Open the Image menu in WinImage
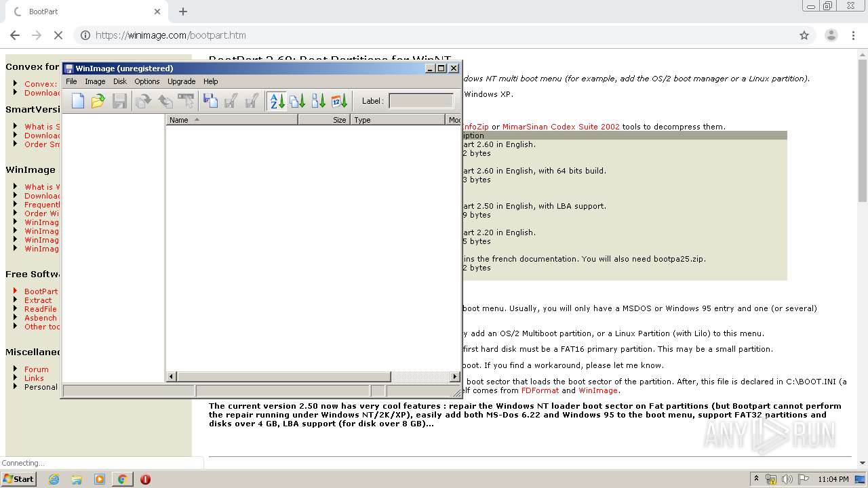Viewport: 868px width, 488px height. pyautogui.click(x=95, y=81)
